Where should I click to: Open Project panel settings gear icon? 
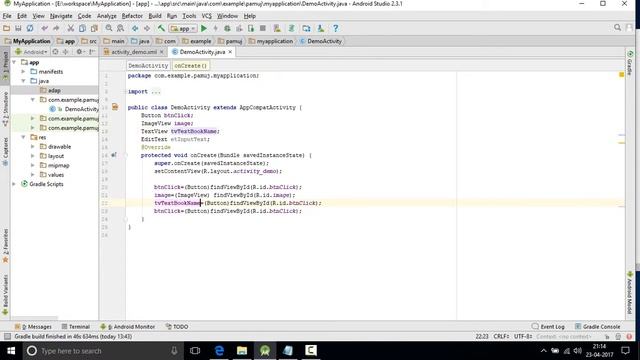[x=79, y=52]
